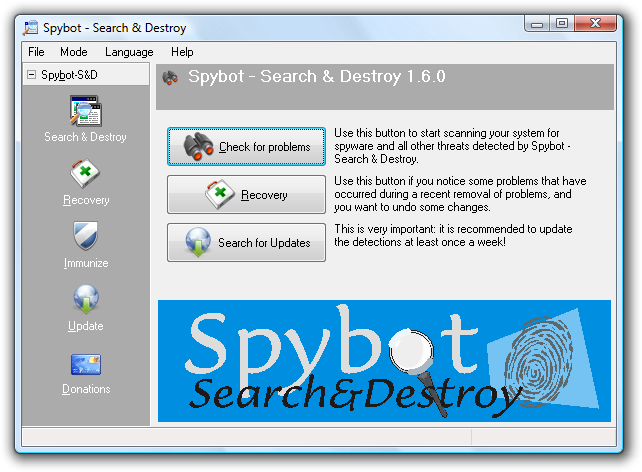Screen dimensions: 642x472
Task: Click the 'start scanning your system' description text
Action: coord(452,146)
